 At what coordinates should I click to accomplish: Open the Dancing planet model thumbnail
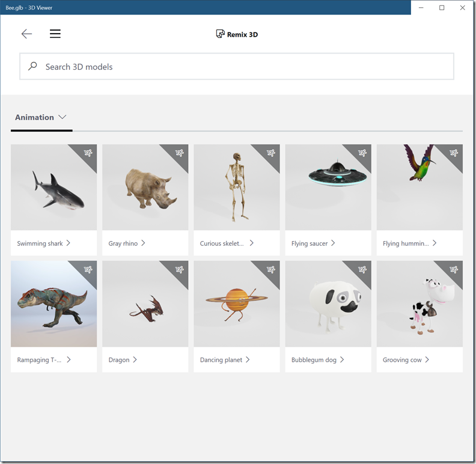tap(237, 304)
